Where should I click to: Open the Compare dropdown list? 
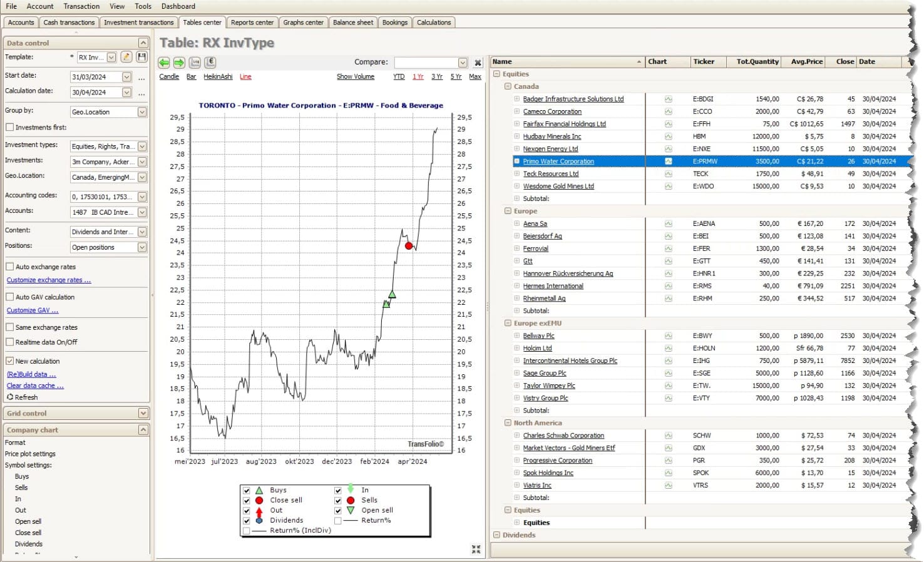click(463, 63)
